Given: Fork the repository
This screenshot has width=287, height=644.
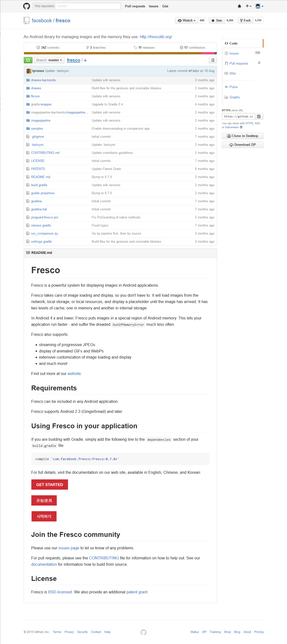Looking at the screenshot, I should pyautogui.click(x=245, y=21).
